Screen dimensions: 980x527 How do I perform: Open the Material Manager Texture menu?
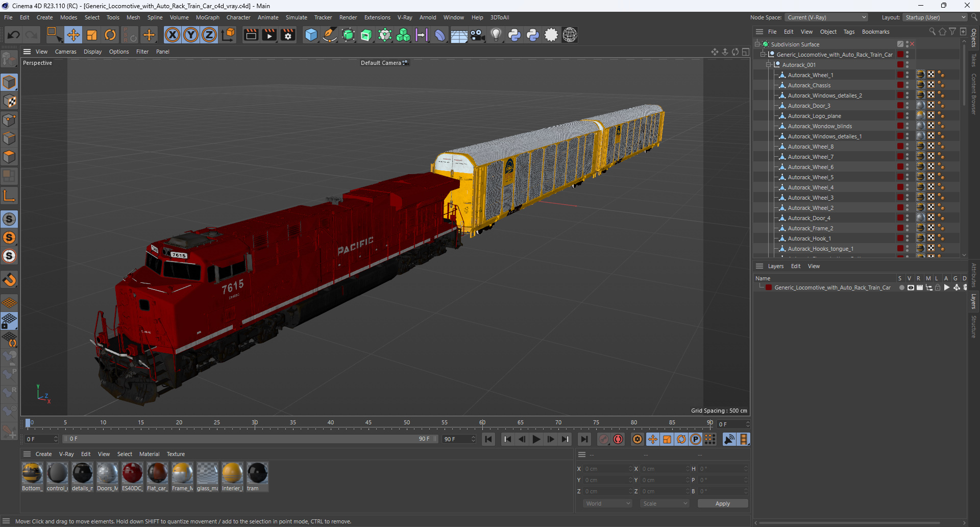[x=176, y=454]
